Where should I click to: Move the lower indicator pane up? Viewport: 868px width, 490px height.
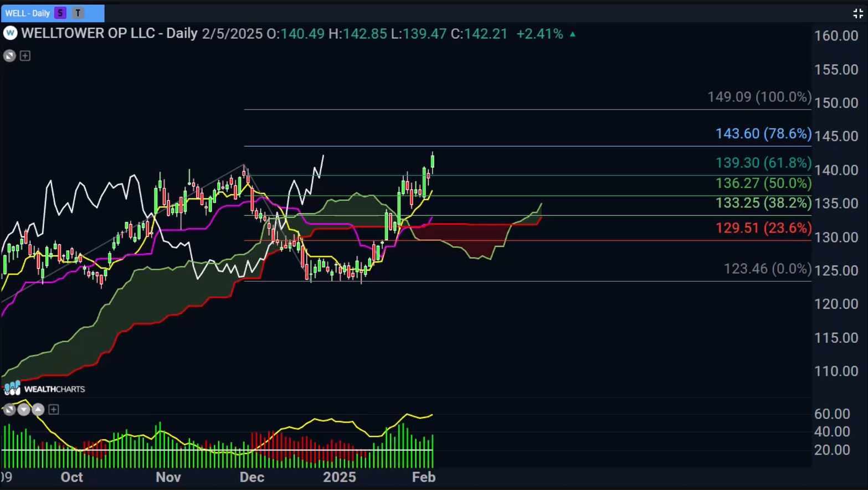tap(38, 410)
